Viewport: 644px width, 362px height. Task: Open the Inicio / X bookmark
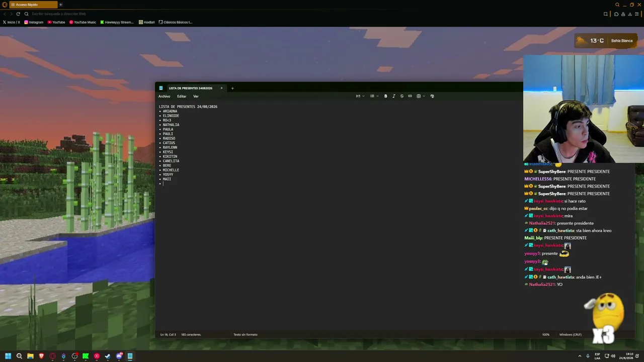click(x=12, y=22)
